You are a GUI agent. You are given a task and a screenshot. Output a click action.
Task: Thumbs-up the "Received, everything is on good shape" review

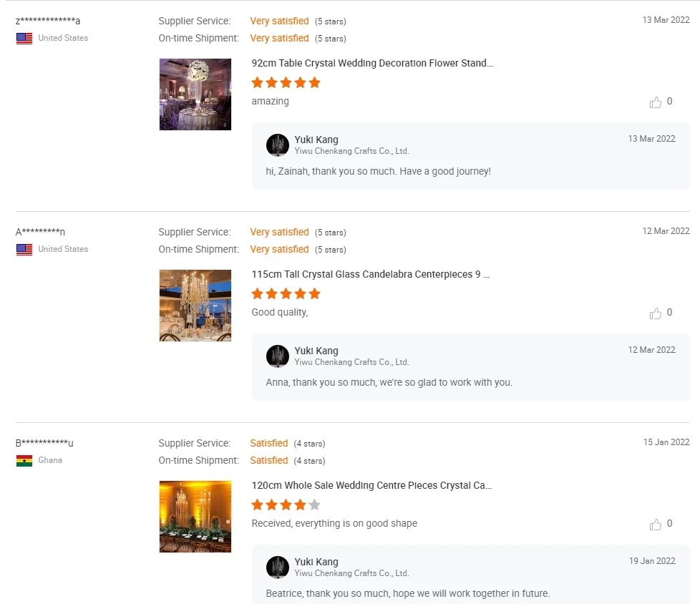coord(656,525)
